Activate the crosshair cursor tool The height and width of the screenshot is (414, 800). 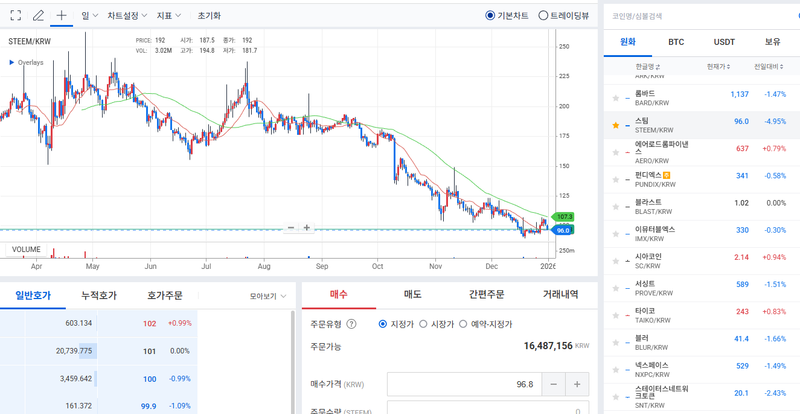[62, 16]
